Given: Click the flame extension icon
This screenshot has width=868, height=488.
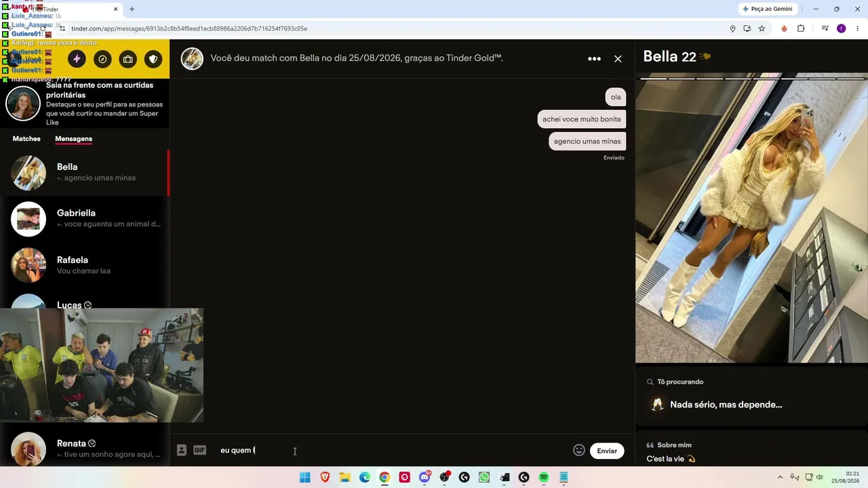Looking at the screenshot, I should [x=784, y=28].
